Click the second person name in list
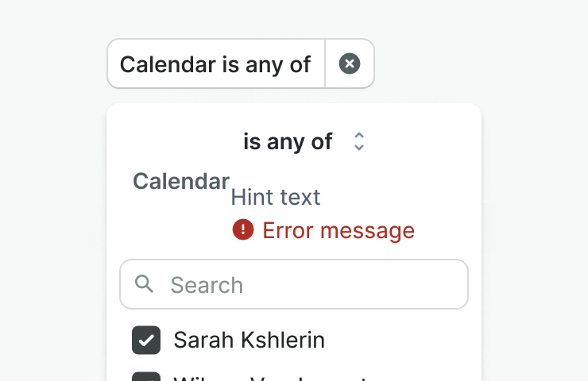Viewport: 588px width, 381px height. coord(270,378)
